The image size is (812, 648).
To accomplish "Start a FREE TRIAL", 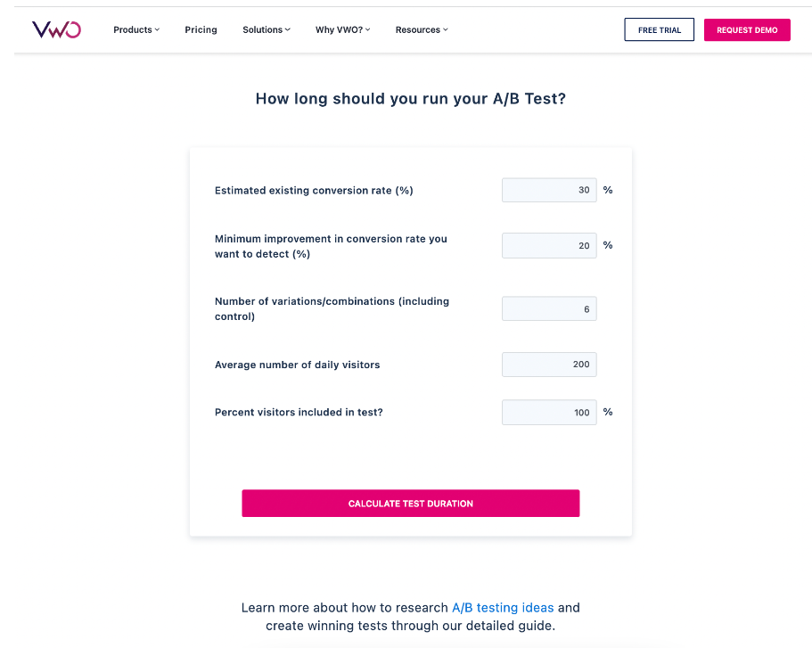I will [660, 30].
